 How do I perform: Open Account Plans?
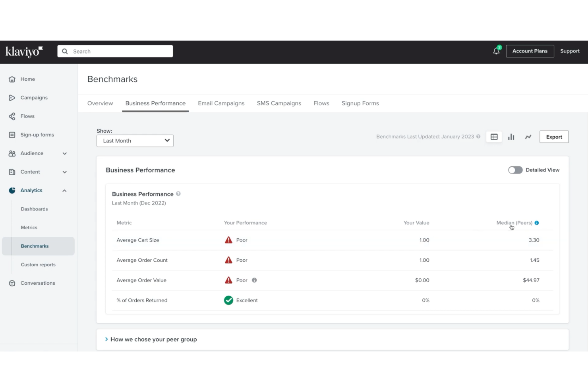click(x=530, y=51)
